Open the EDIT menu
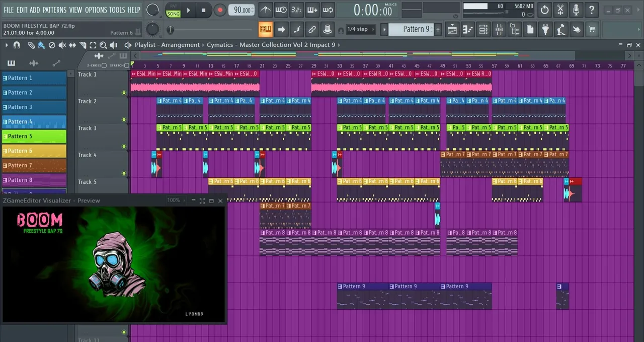644x342 pixels. tap(22, 10)
